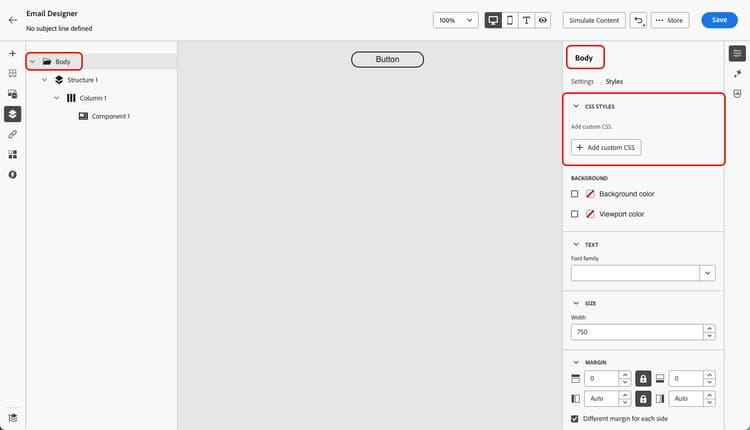Undo the last action
This screenshot has width=750, height=430.
[x=638, y=20]
